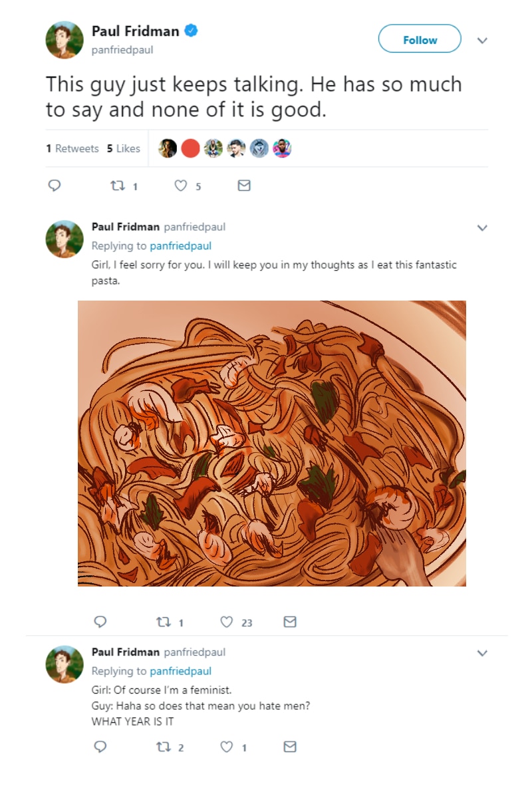This screenshot has width=532, height=798.
Task: Expand feminist tweet more options chevron
Action: 483,653
